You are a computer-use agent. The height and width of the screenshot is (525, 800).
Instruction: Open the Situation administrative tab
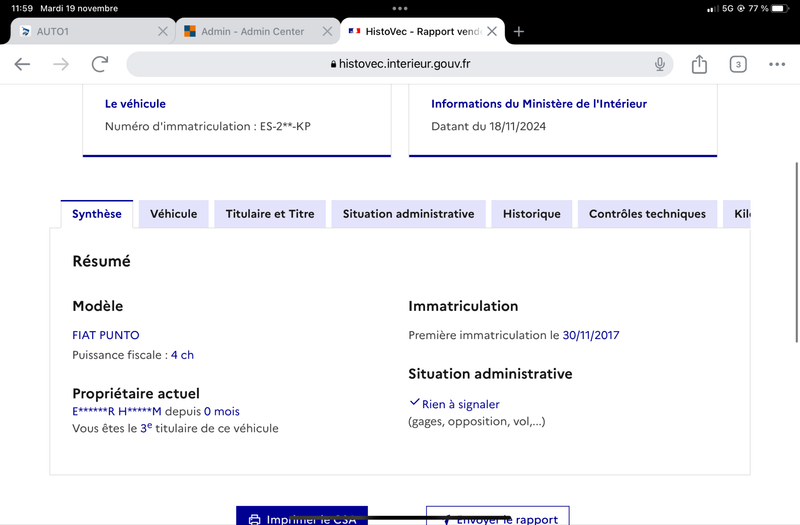[408, 214]
